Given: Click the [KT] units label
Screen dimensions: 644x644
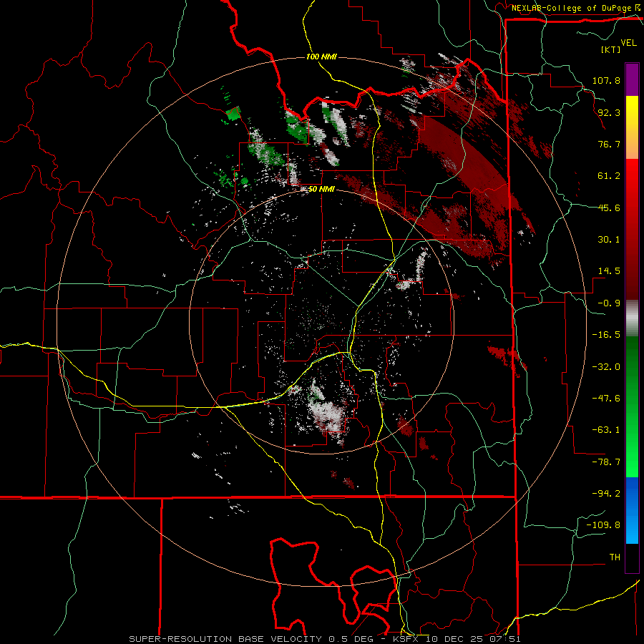Looking at the screenshot, I should (x=610, y=49).
